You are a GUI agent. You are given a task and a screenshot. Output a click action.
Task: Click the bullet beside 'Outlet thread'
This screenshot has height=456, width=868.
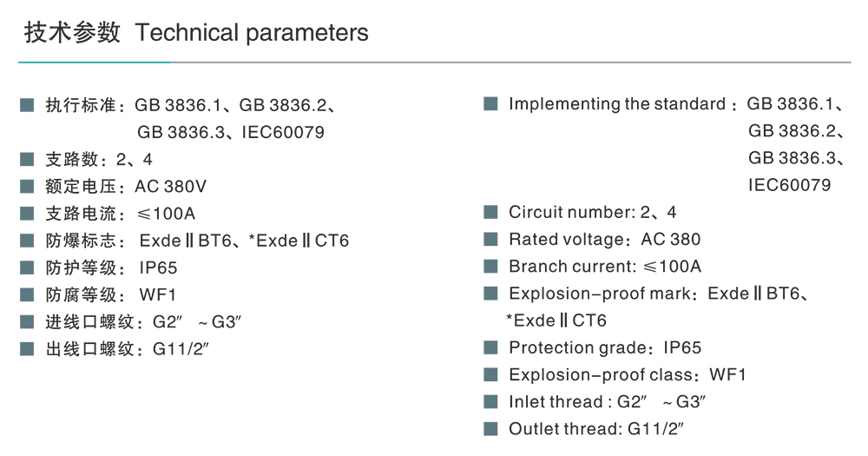[491, 429]
